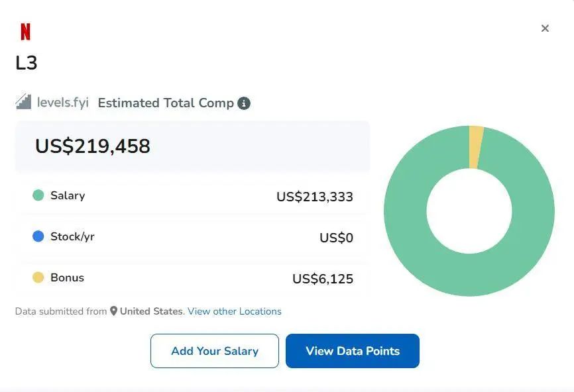The width and height of the screenshot is (574, 392).
Task: Open the View other Locations link
Action: tap(235, 311)
